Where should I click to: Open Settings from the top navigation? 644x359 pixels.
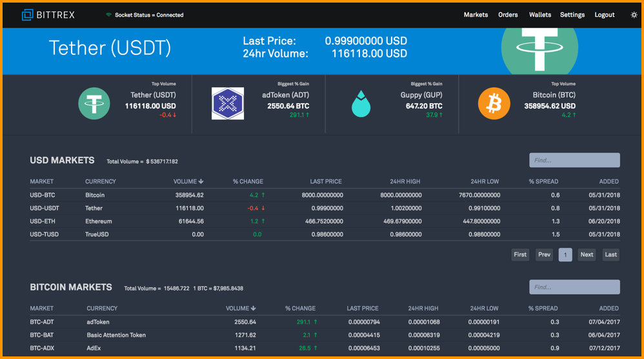(x=572, y=15)
